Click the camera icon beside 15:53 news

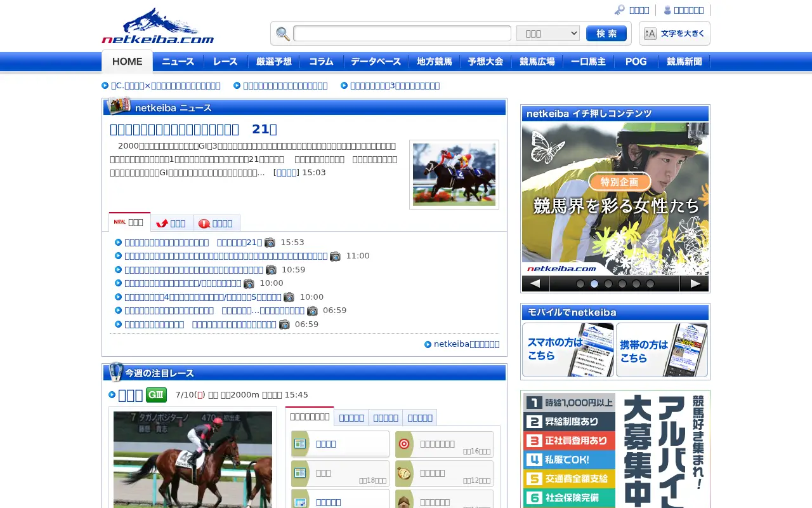pos(270,243)
